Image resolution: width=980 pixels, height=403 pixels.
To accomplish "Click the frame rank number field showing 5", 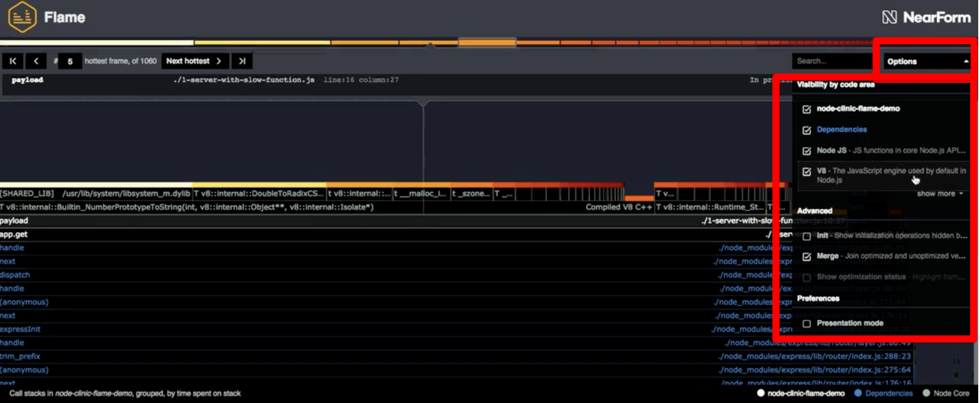I will 70,61.
